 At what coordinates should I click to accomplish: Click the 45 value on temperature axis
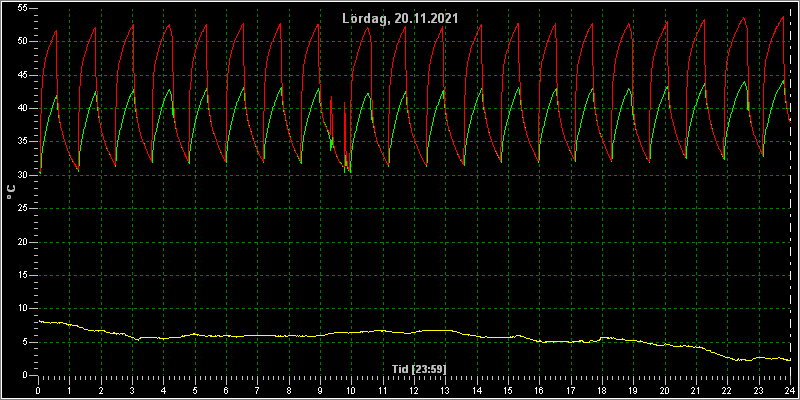21,75
